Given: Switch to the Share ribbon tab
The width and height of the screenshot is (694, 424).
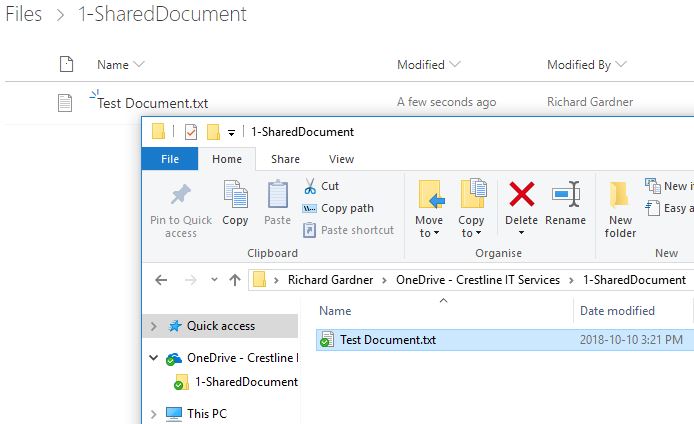Looking at the screenshot, I should coord(285,159).
